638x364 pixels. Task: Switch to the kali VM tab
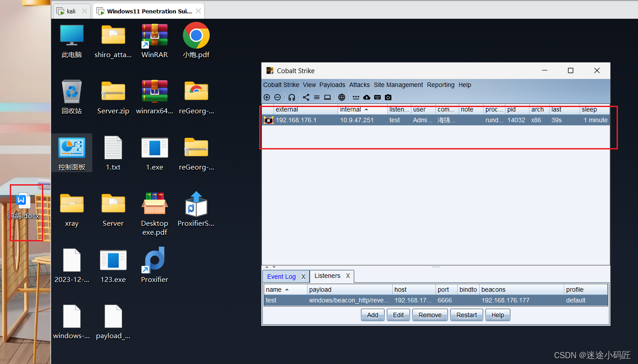(71, 11)
